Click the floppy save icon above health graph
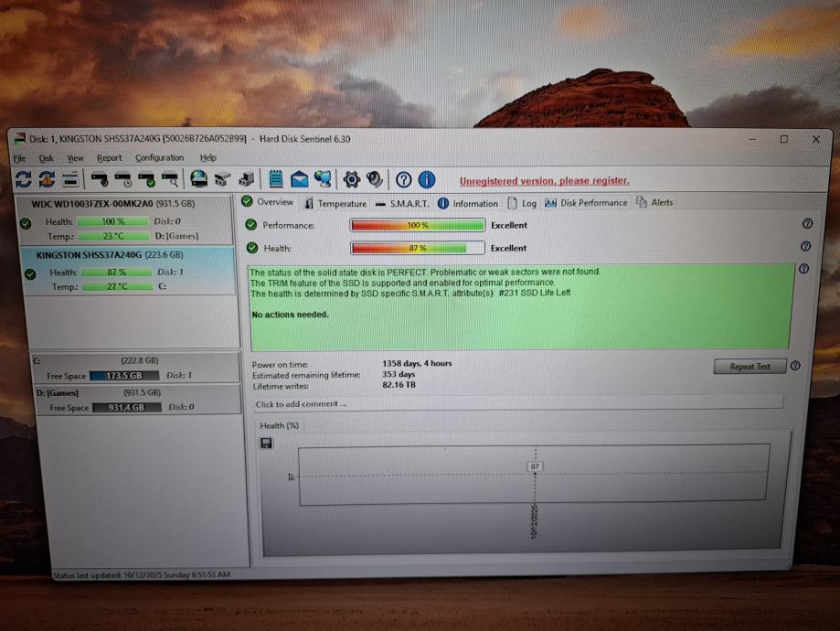The image size is (840, 631). coord(266,443)
